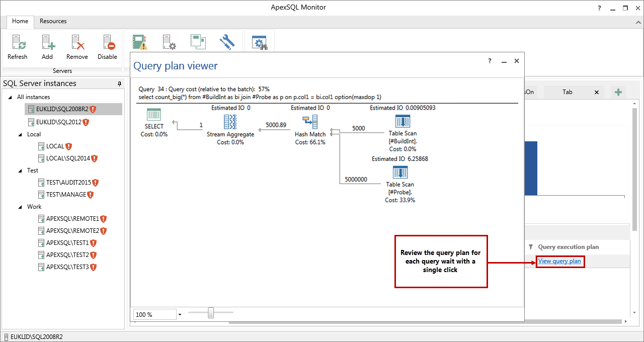Screen dimensions: 644x342
Task: Switch to the Resources tab
Action: pos(53,21)
